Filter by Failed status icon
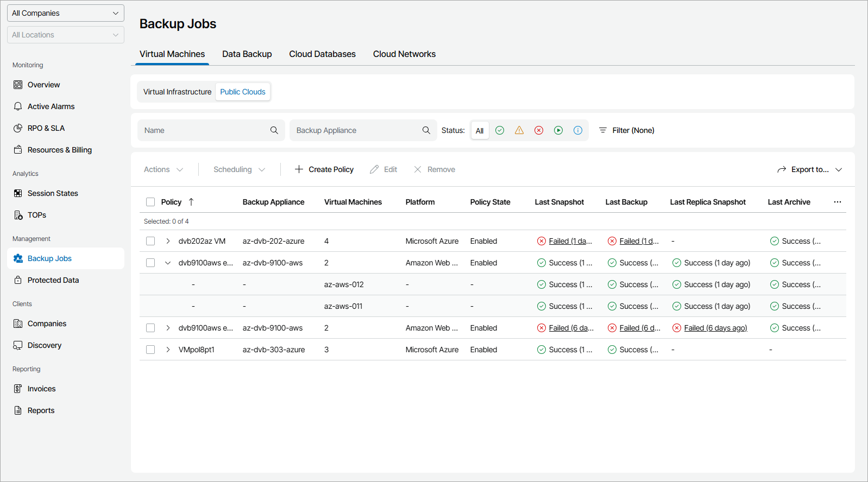The height and width of the screenshot is (482, 868). [x=539, y=130]
